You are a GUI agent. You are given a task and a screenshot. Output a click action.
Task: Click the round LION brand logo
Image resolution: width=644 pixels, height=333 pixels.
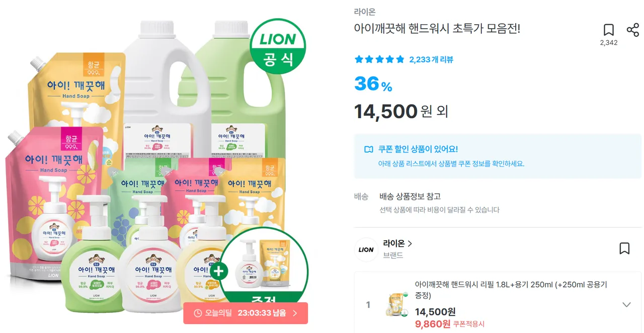[x=366, y=249]
